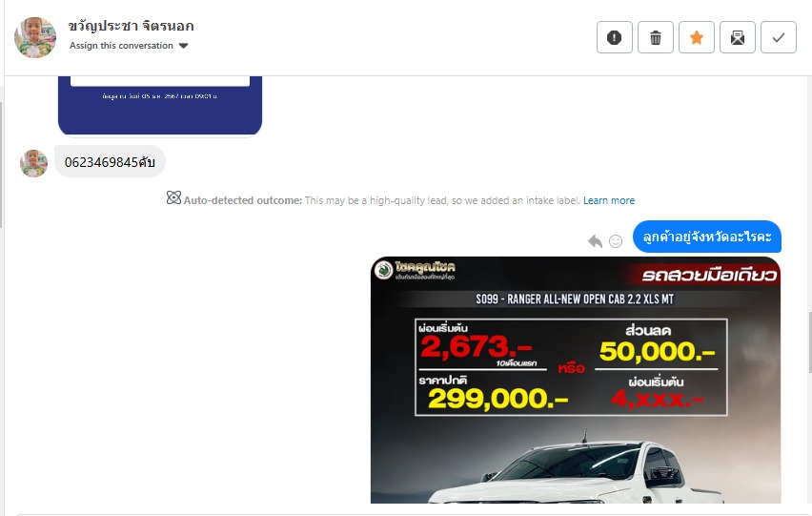Click the Auto-detected outcome label text
Image resolution: width=812 pixels, height=516 pixels.
click(x=242, y=200)
